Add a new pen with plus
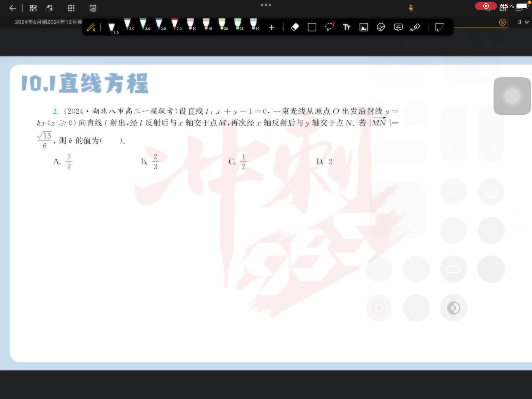Image resolution: width=532 pixels, height=399 pixels. coord(272,27)
